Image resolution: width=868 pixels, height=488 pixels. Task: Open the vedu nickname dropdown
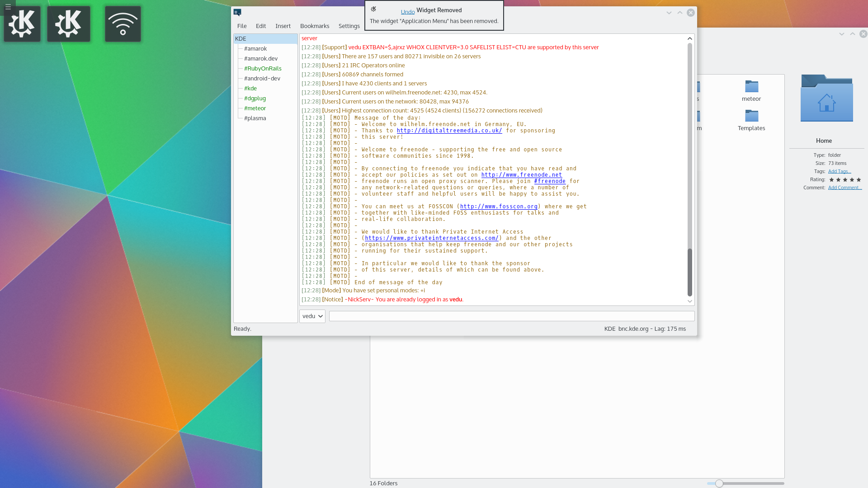point(312,316)
